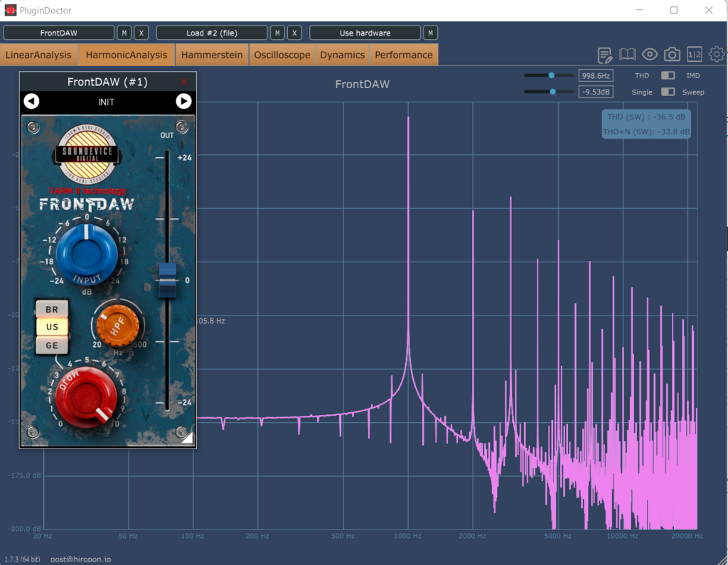Click the red GLOW knob
This screenshot has width=728, height=565.
click(x=86, y=397)
